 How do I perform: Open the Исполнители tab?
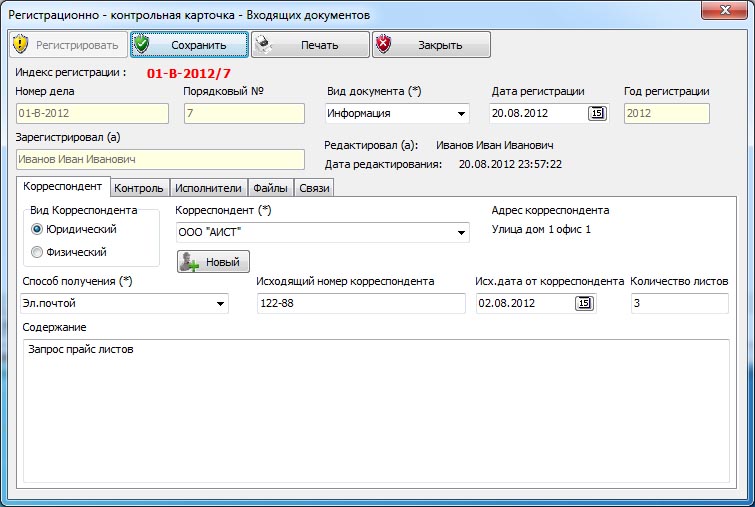(x=208, y=187)
